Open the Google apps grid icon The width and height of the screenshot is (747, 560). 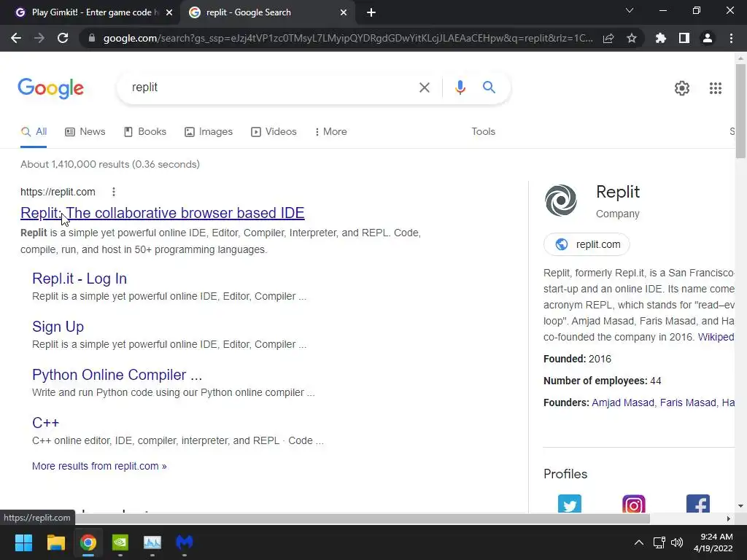pyautogui.click(x=716, y=88)
